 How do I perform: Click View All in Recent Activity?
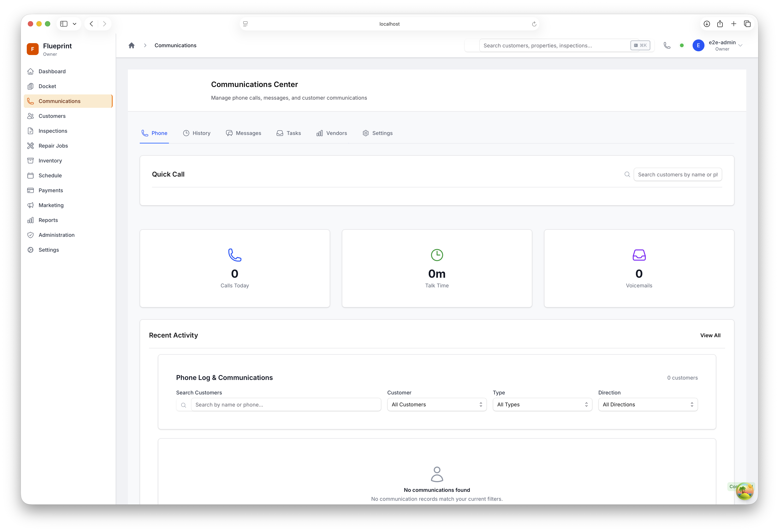(710, 335)
